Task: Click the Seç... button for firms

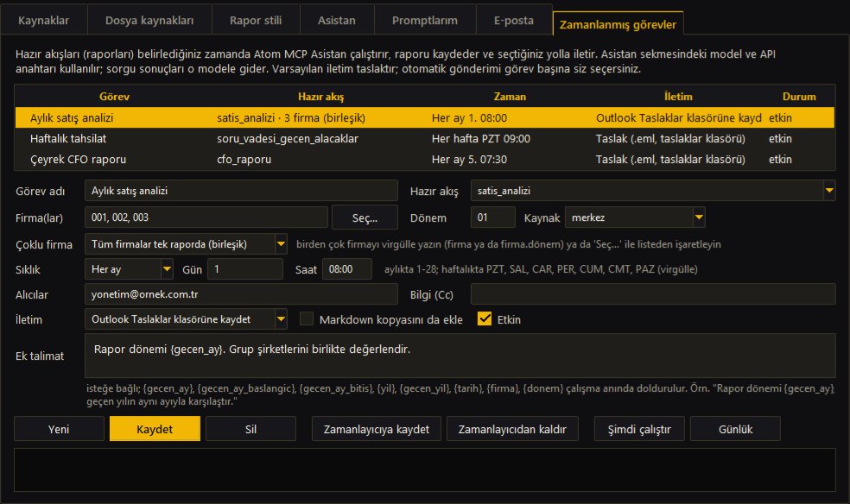Action: [365, 217]
